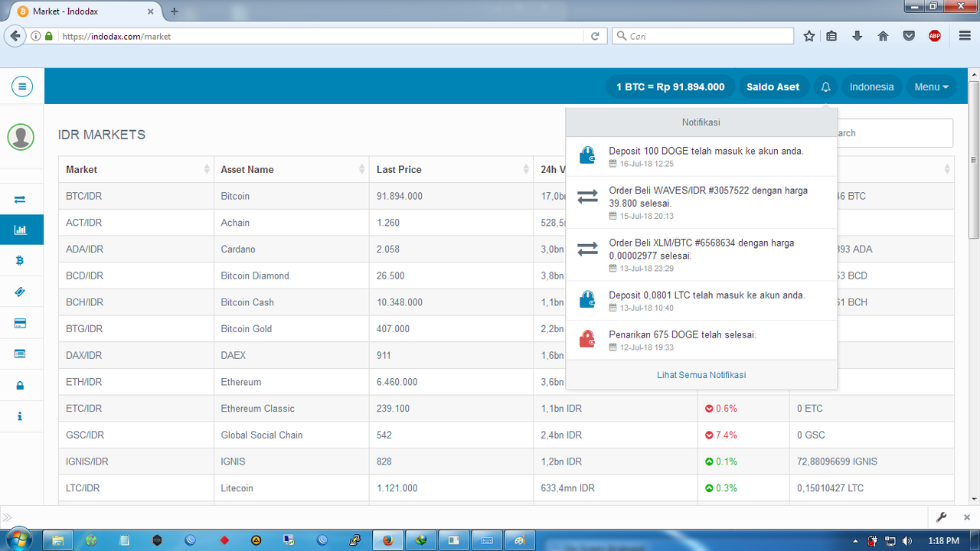
Task: Click the wallet icon beside Deposit 0,0801 LTC
Action: click(587, 299)
